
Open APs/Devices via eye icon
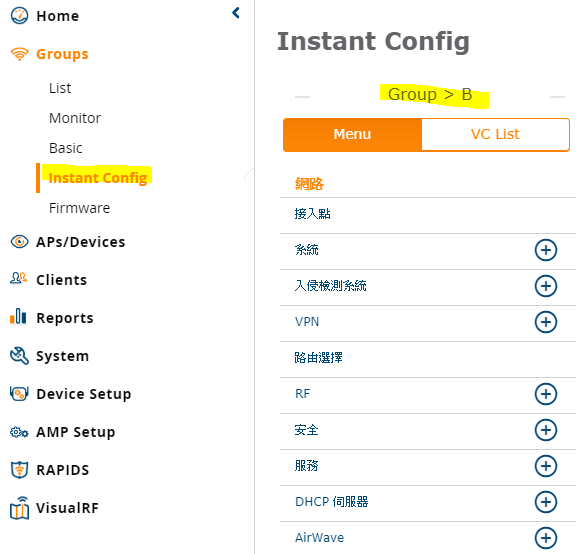(19, 242)
